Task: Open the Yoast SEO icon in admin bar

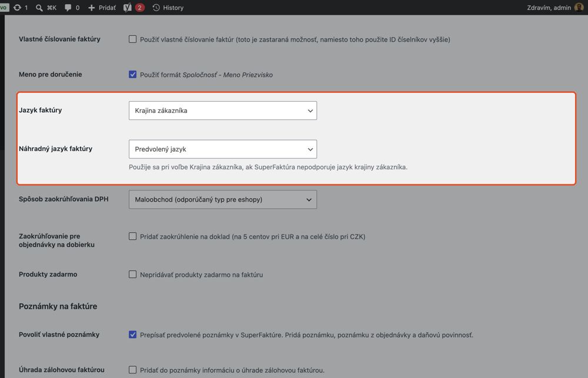Action: click(x=128, y=8)
